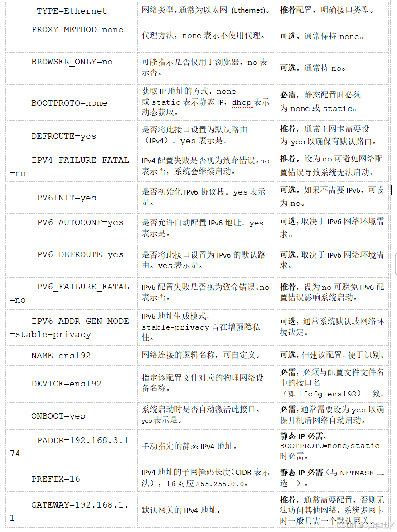Select description '代理方法, none 表示不使用代理'
Viewport: 397px width, 532px height.
(203, 35)
